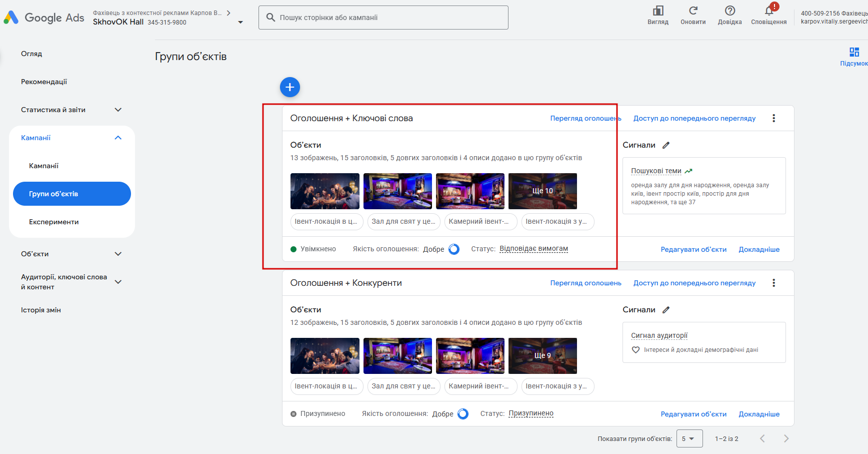Image resolution: width=868 pixels, height=454 pixels.
Task: Open the Ще 9 images thumbnail
Action: [542, 356]
